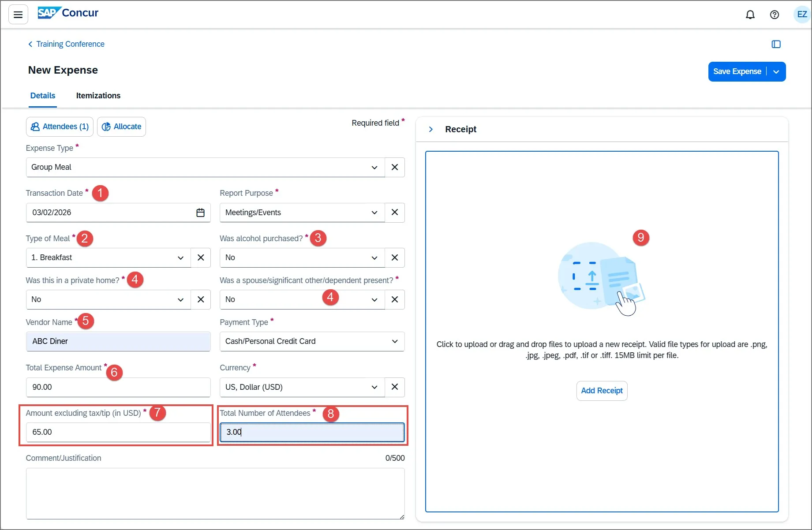Click the Allocate button
Image resolution: width=812 pixels, height=530 pixels.
[x=121, y=127]
